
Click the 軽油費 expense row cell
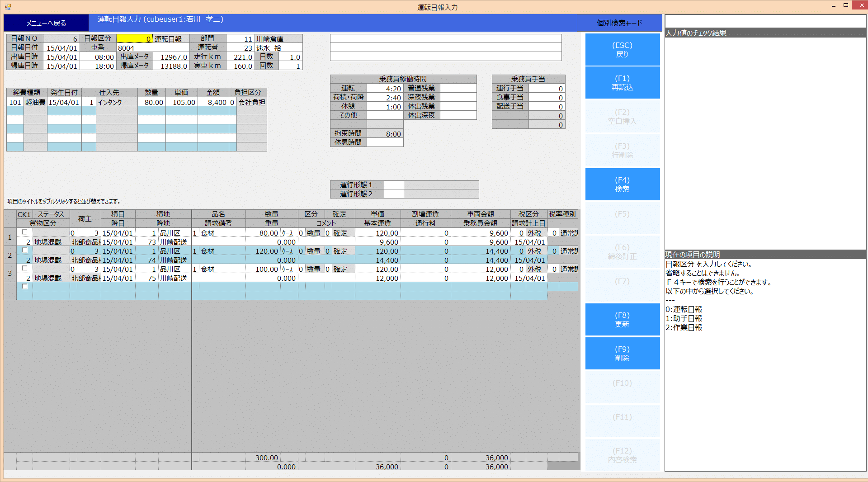35,103
